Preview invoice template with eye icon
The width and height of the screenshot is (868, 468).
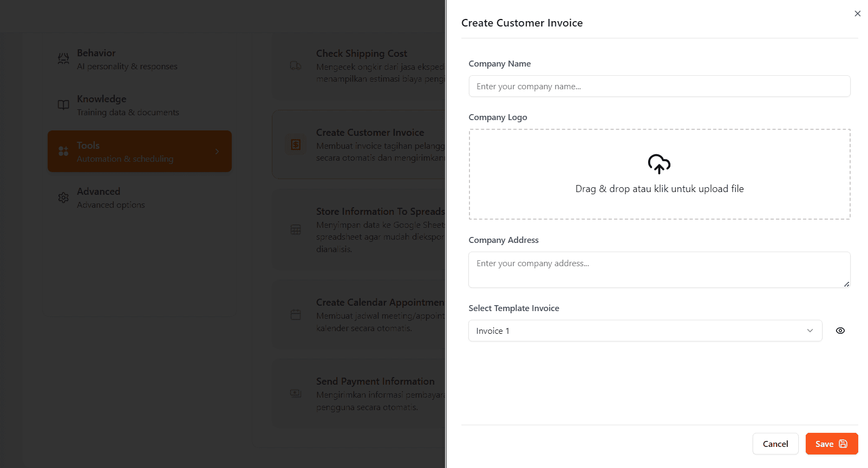coord(840,331)
